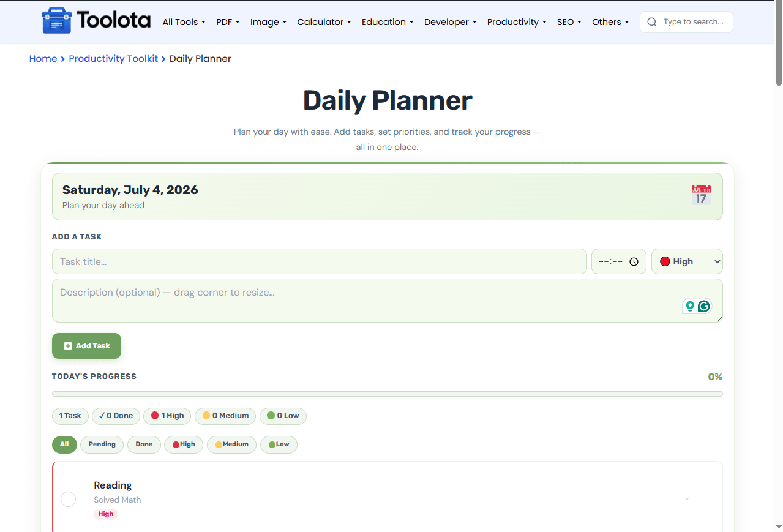Open the Productivity Toolkit breadcrumb link

(x=113, y=59)
